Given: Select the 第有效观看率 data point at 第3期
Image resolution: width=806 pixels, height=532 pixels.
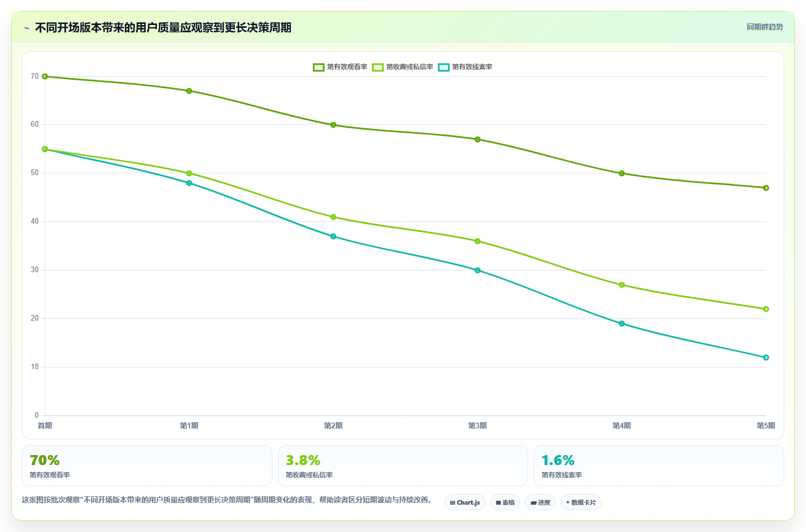Looking at the screenshot, I should pyautogui.click(x=478, y=139).
